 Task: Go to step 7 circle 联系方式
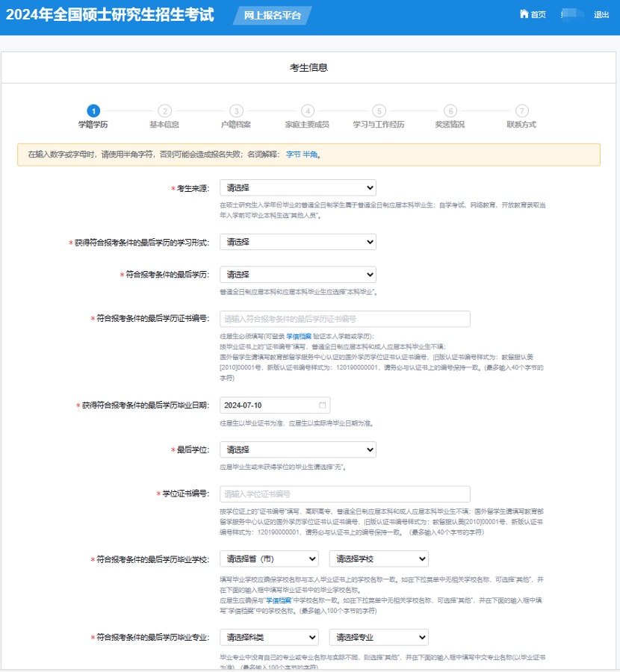tap(521, 111)
